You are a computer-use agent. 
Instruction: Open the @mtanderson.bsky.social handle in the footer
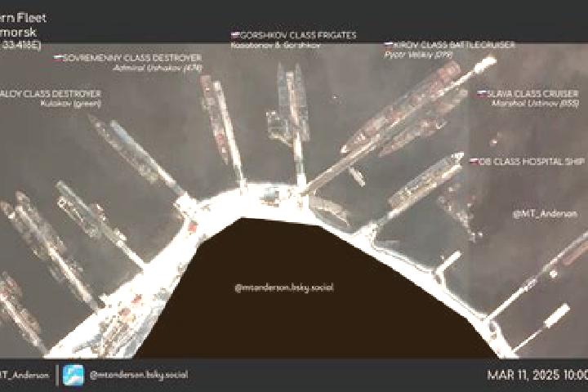point(139,375)
